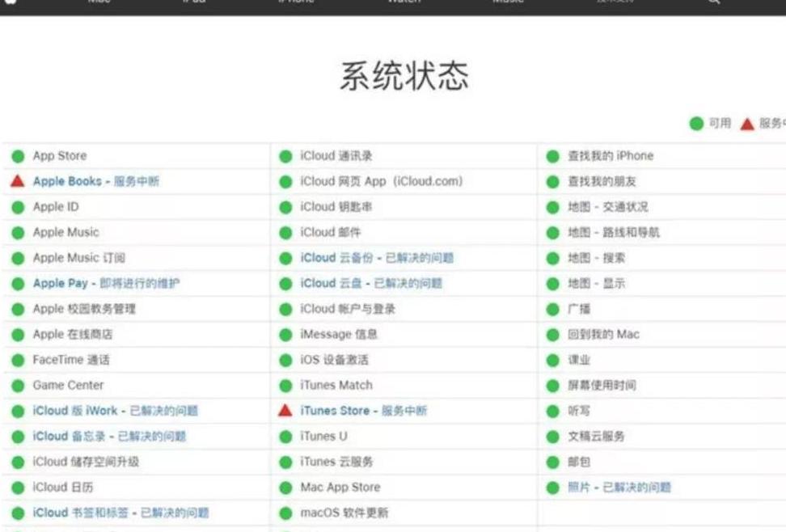The height and width of the screenshot is (532, 786).
Task: Open iCloud 云盘 已解决的问题 link
Action: click(x=370, y=283)
